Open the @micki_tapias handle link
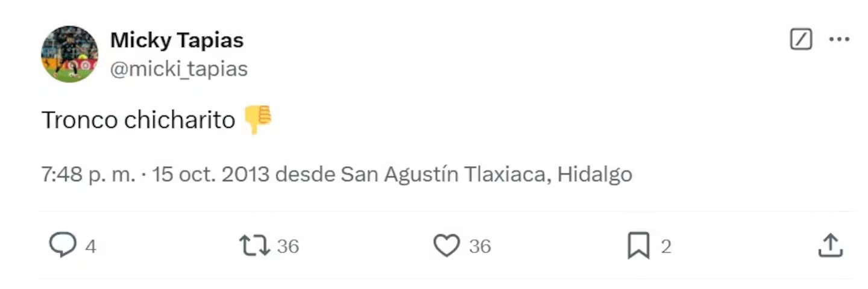Image resolution: width=868 pixels, height=289 pixels. coord(179,69)
